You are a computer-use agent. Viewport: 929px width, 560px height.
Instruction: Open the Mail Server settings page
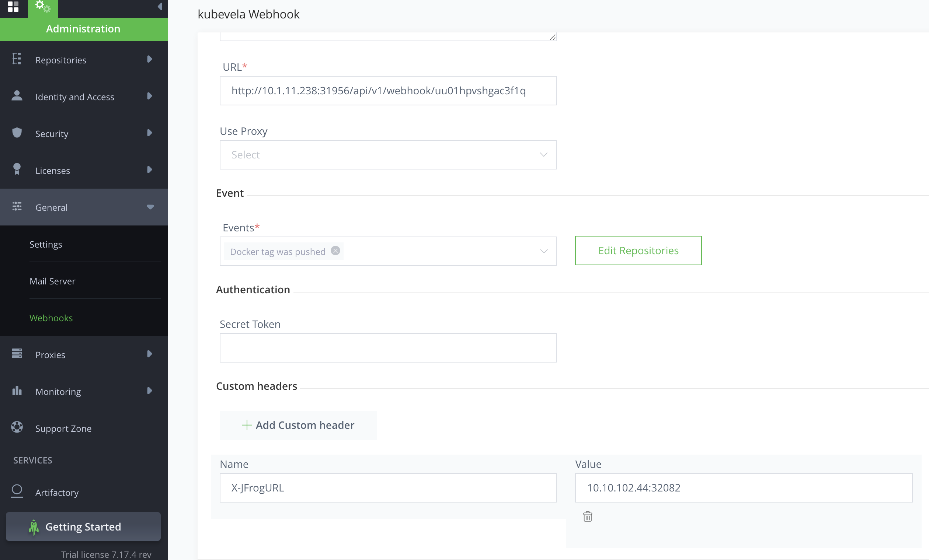52,281
